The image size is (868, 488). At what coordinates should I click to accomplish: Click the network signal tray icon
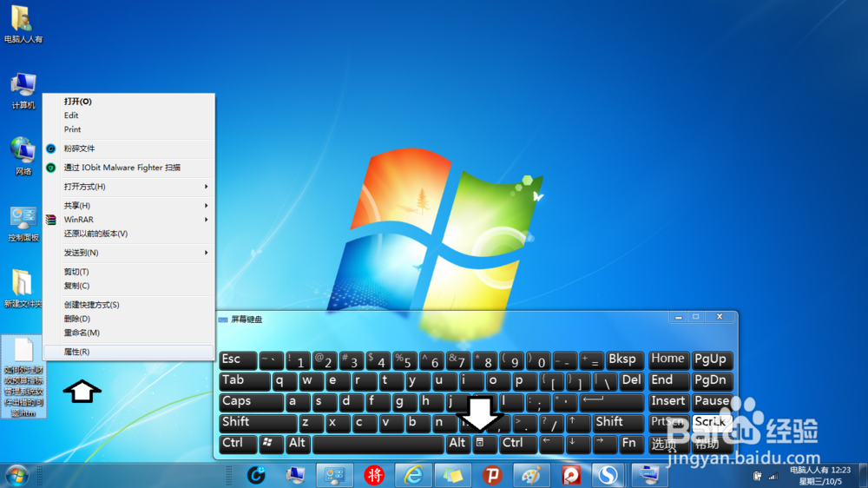point(773,476)
